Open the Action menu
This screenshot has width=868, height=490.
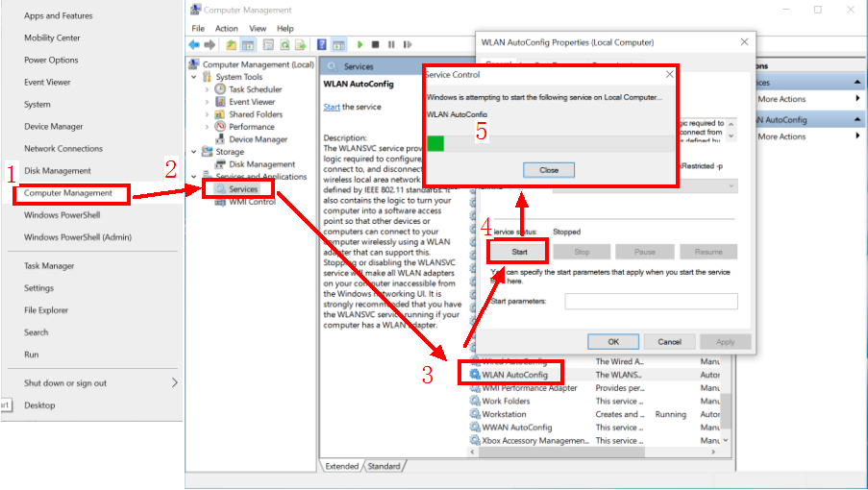227,29
